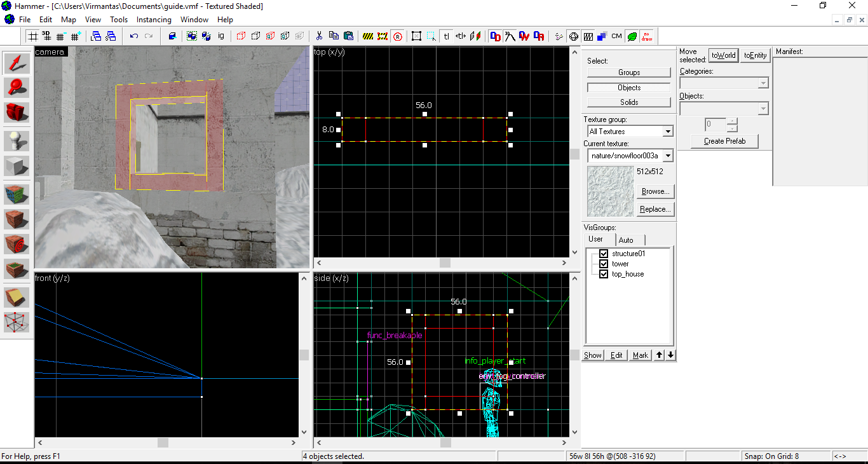Click the front view horizontal scrollbar thumb
This screenshot has height=464, width=868.
[x=163, y=443]
